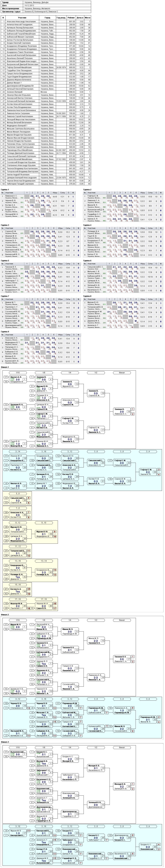Select row 'Василенко Евгений Петрович'
The width and height of the screenshot is (165, 868).
46,58
